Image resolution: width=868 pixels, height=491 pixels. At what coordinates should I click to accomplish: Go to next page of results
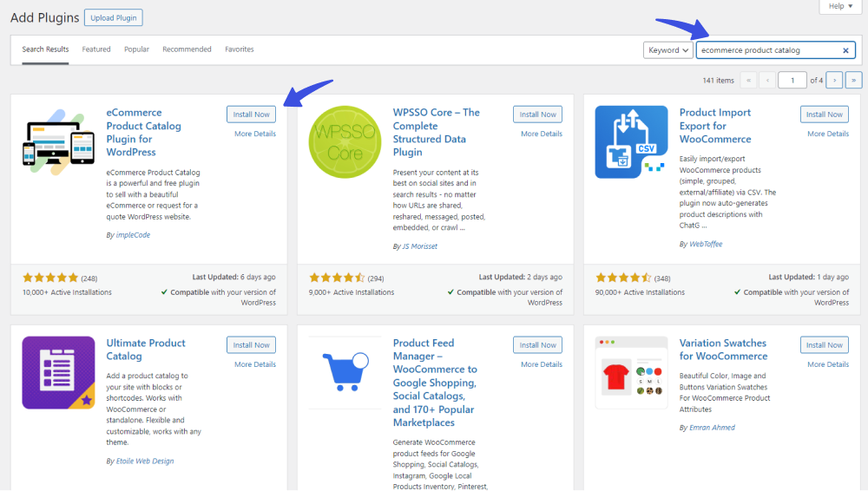[834, 81]
